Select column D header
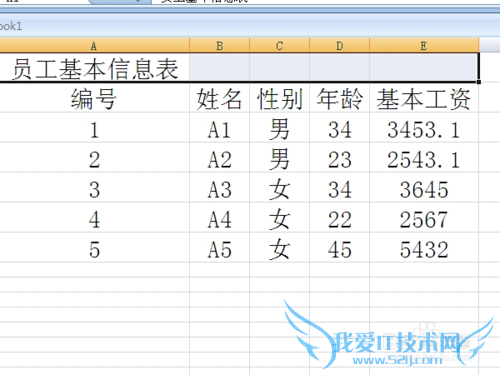This screenshot has height=375, width=500. pos(339,45)
